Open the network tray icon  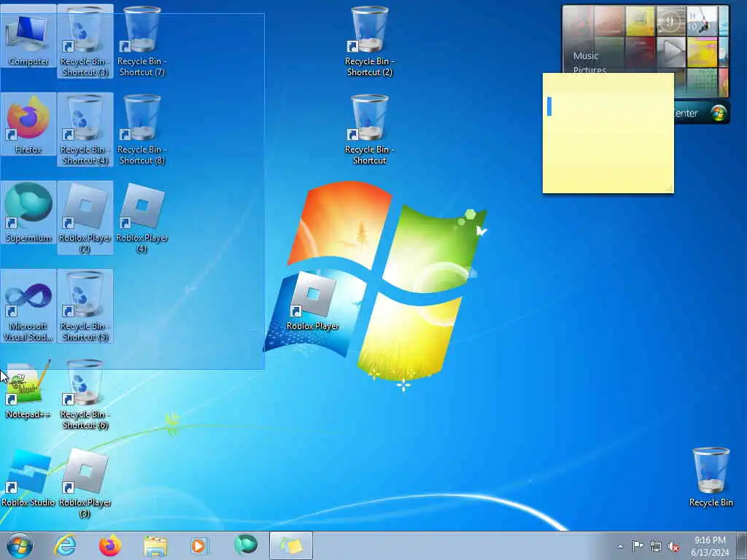coord(656,546)
